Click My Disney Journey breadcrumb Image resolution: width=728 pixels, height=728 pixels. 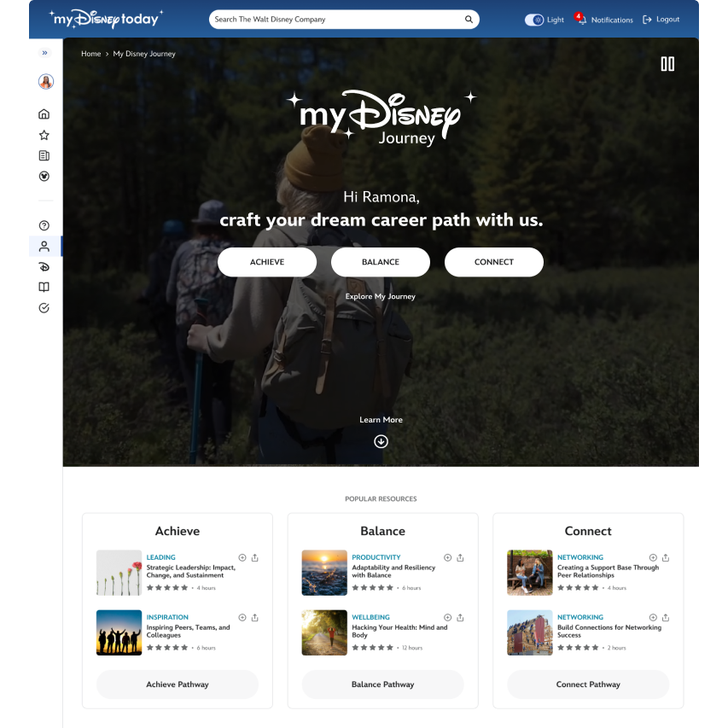pos(144,54)
